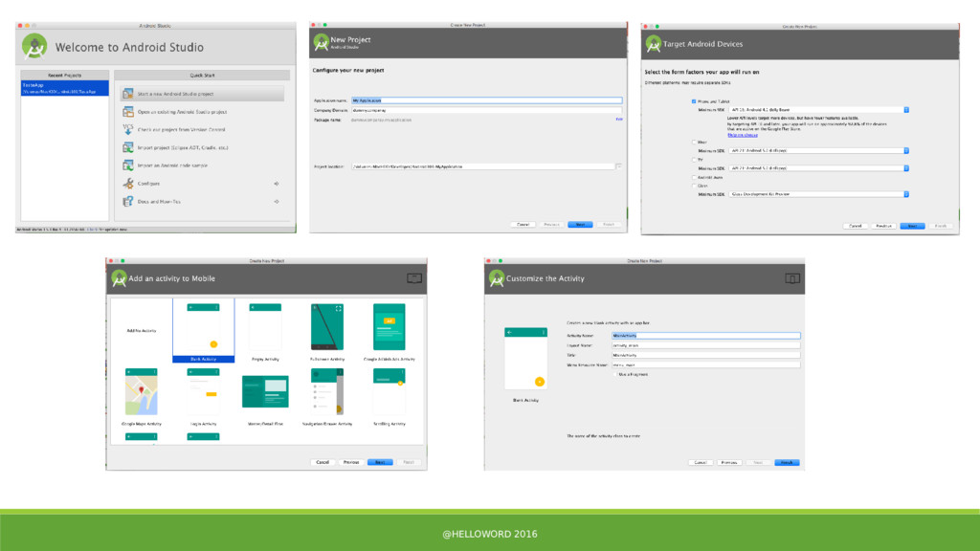980x551 pixels.
Task: Click the Application name input field
Action: 487,100
